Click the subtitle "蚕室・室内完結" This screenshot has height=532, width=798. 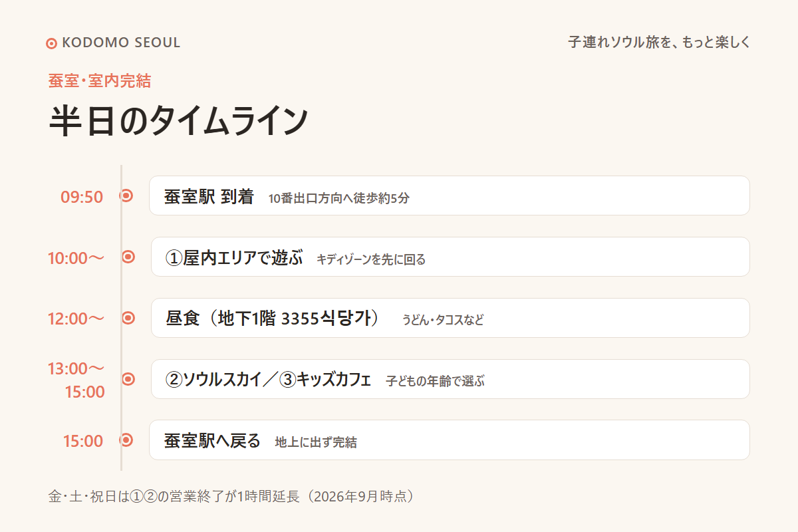(100, 81)
